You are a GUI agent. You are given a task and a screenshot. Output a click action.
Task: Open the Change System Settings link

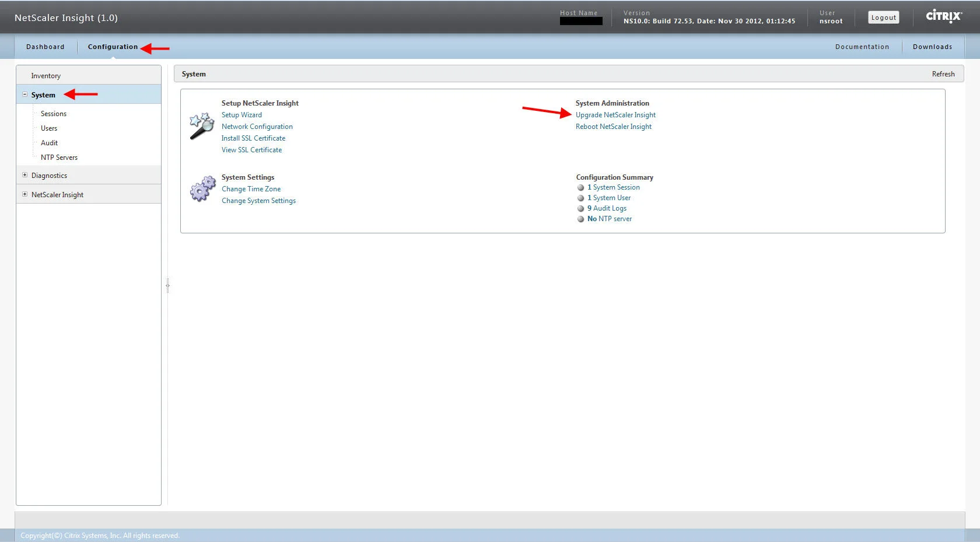[258, 201]
